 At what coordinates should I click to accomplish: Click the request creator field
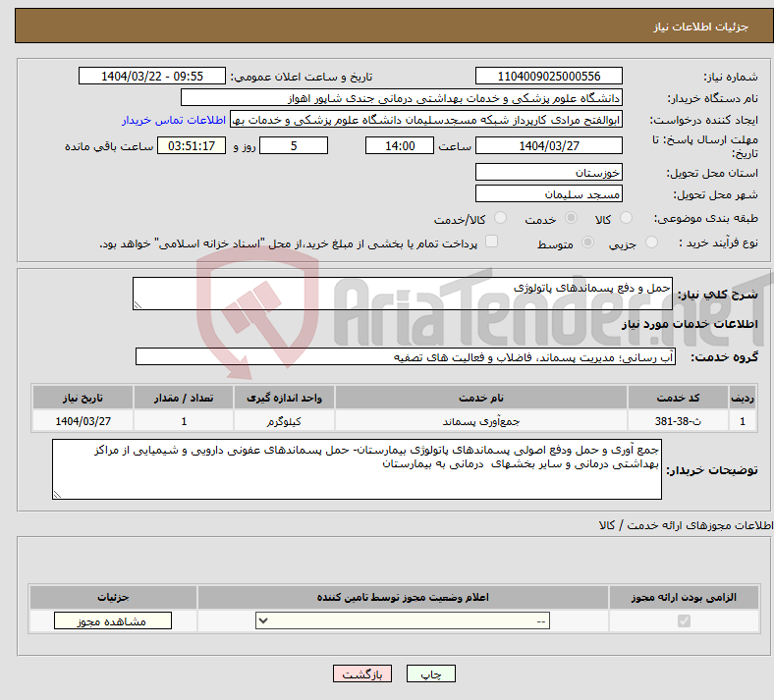[426, 120]
